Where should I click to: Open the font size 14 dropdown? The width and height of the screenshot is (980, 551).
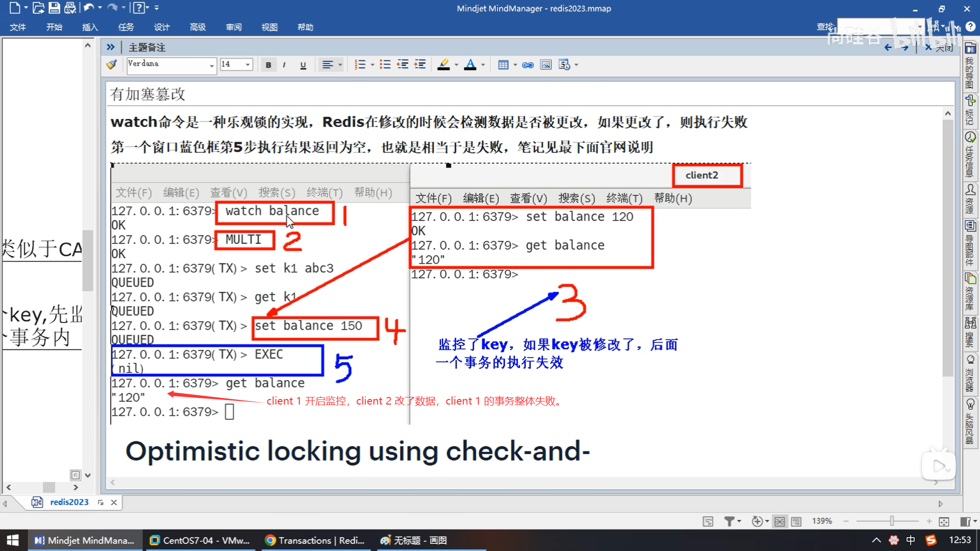[248, 65]
